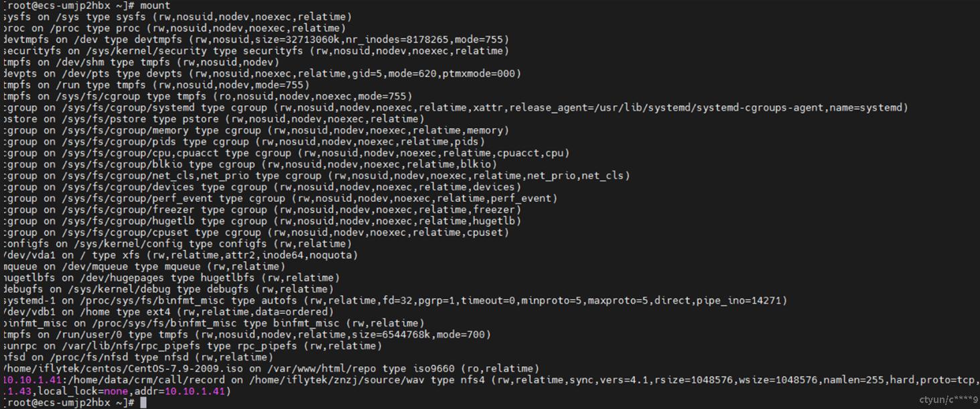The width and height of the screenshot is (980, 409).
Task: Click the cgroup cpu,cpuacct mount line
Action: 286,153
